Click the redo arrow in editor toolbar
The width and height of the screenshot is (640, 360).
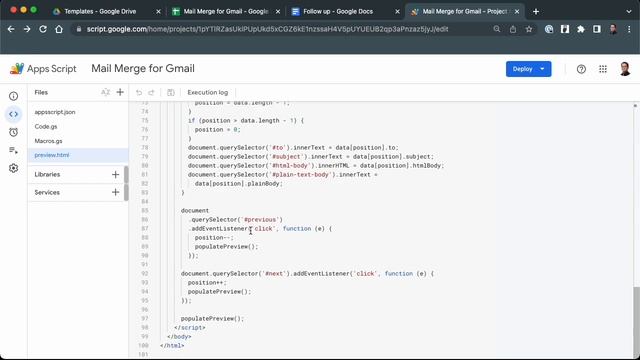point(151,93)
